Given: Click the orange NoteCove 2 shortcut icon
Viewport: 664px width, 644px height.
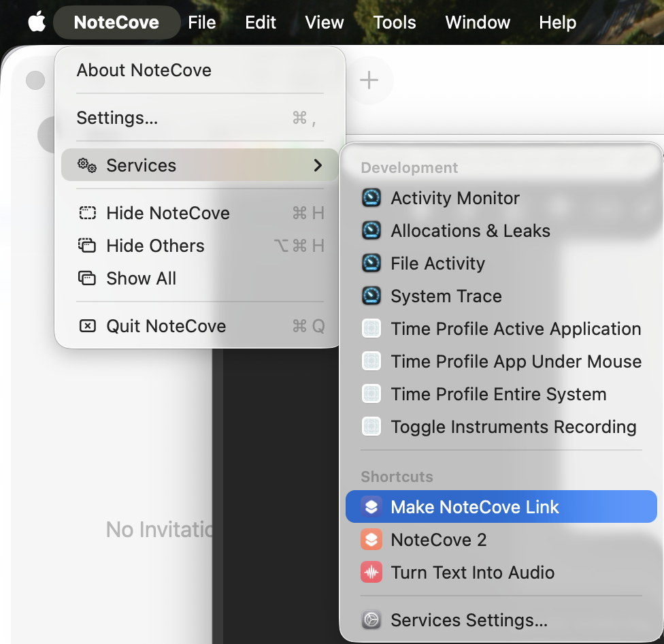Looking at the screenshot, I should coord(371,539).
